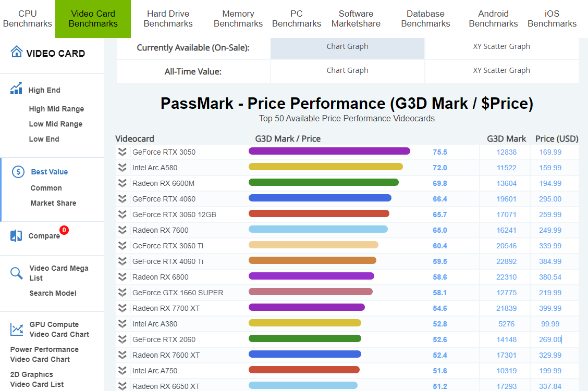Click the red compare count badge
Viewport: 588px width, 391px height.
tap(64, 230)
